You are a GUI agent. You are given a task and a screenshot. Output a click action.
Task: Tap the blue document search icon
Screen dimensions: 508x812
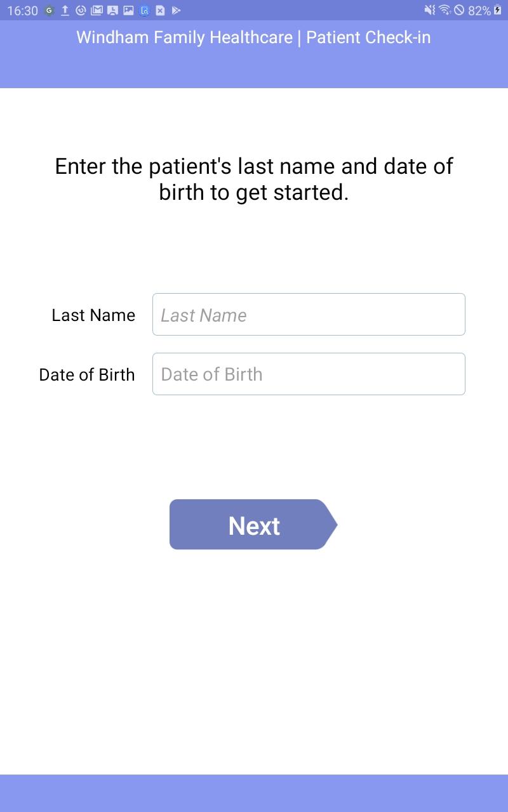145,10
